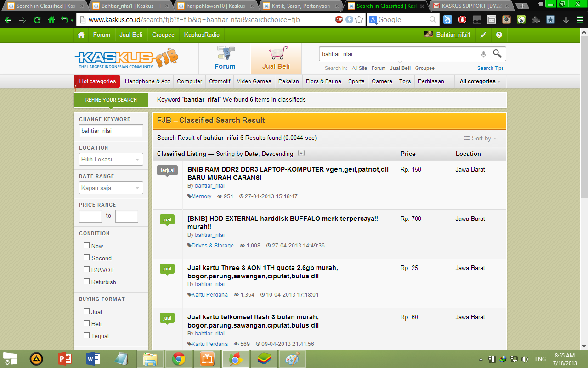Image resolution: width=588 pixels, height=368 pixels.
Task: Bookmark the page with the star icon
Action: pyautogui.click(x=359, y=20)
